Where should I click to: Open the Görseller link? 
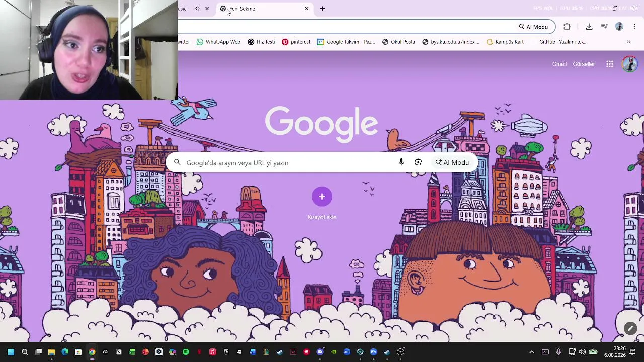(584, 64)
